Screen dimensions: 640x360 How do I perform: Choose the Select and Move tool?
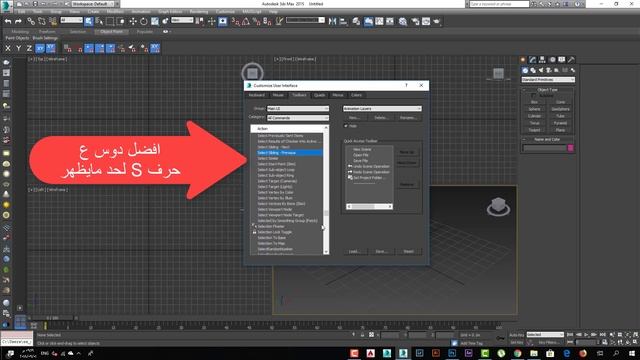coord(133,21)
